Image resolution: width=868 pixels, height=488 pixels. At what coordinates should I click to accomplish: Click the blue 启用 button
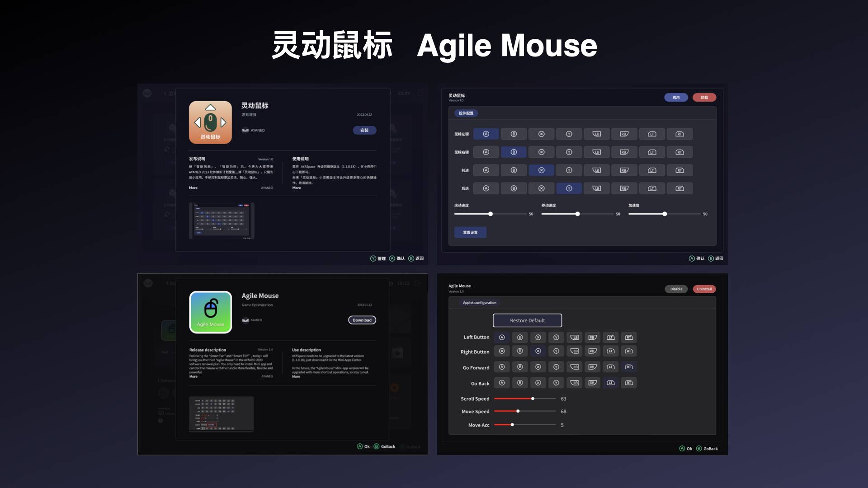[x=676, y=97]
